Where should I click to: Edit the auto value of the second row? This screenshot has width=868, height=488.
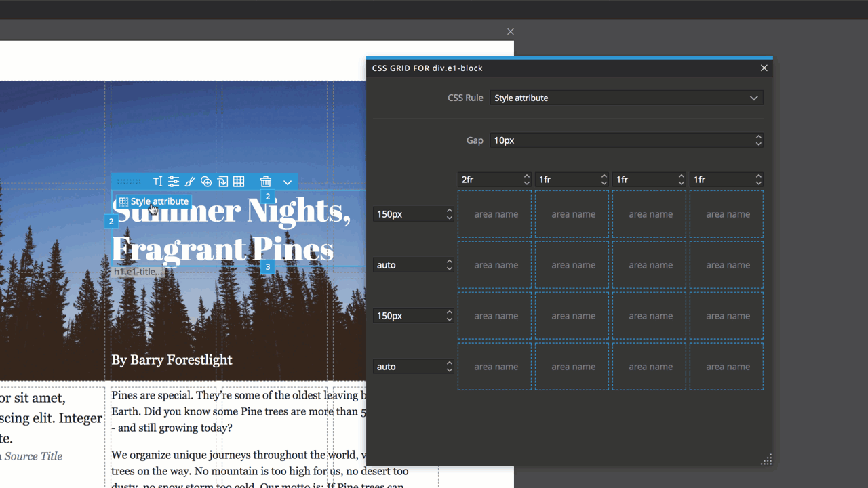(x=407, y=264)
